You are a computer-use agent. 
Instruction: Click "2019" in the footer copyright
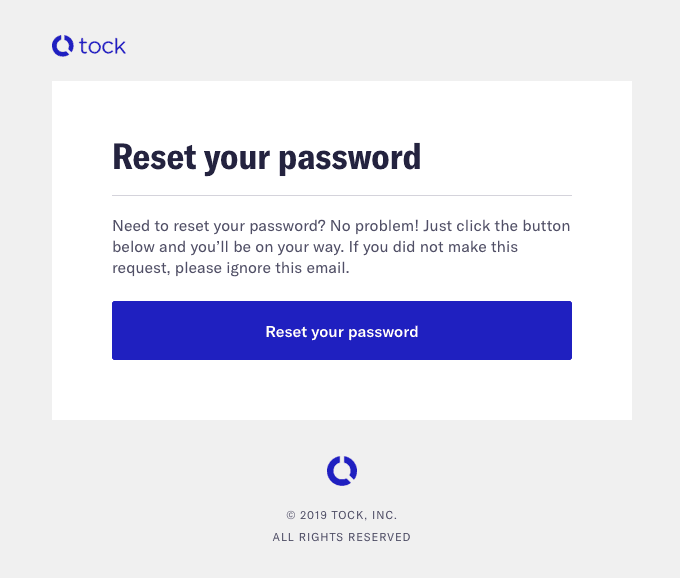(313, 515)
